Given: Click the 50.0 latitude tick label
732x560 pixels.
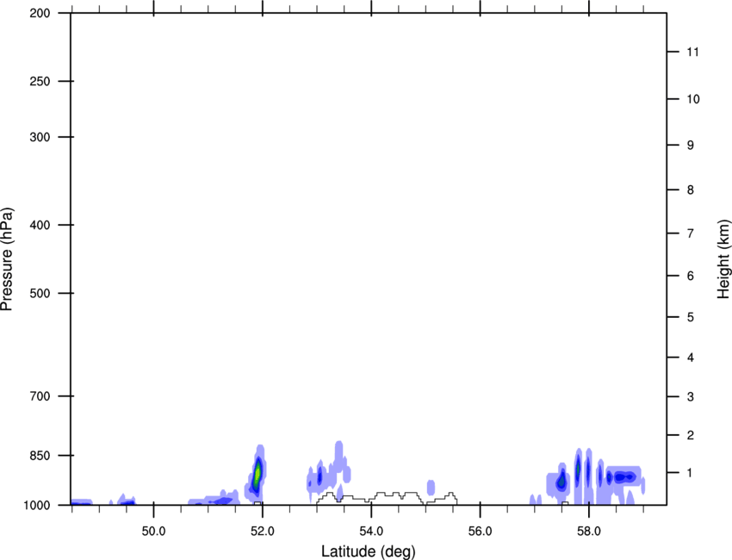Looking at the screenshot, I should (x=153, y=532).
